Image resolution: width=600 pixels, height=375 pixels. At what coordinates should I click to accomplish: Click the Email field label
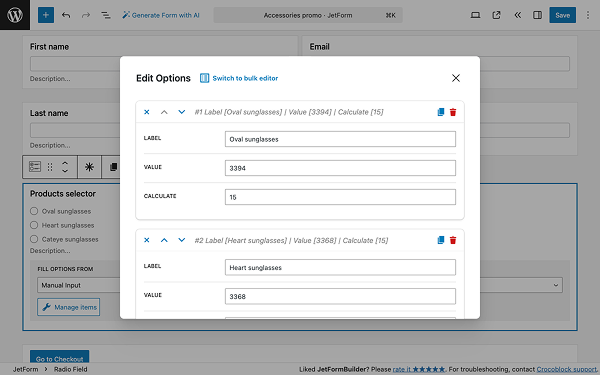point(320,47)
